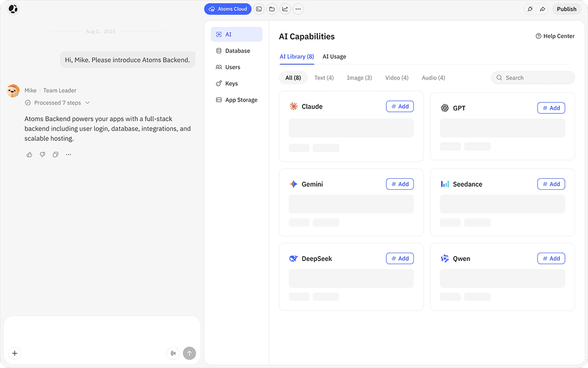The width and height of the screenshot is (588, 368).
Task: Open more options dots under the message
Action: pos(68,154)
